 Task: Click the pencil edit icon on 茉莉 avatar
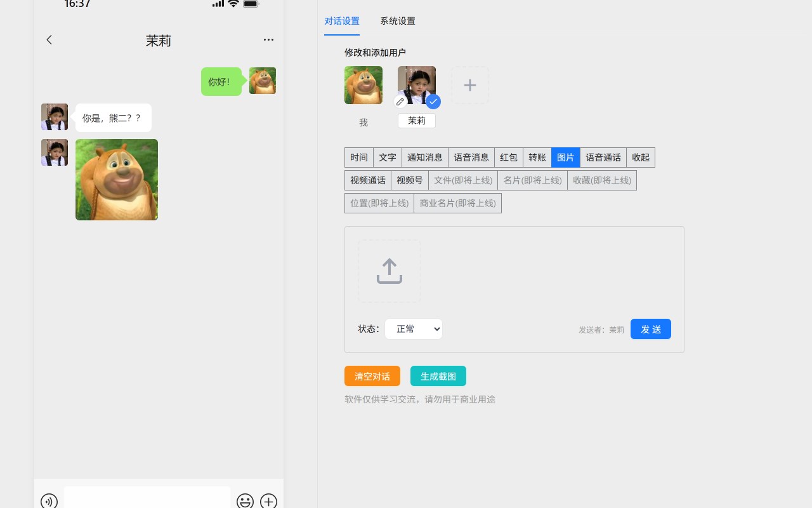point(400,102)
